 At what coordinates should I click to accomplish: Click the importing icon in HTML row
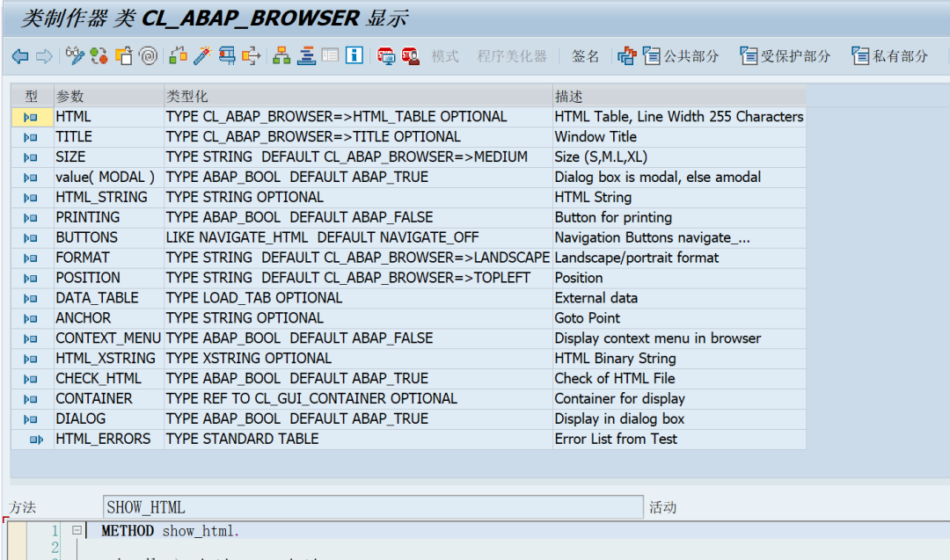pos(30,118)
